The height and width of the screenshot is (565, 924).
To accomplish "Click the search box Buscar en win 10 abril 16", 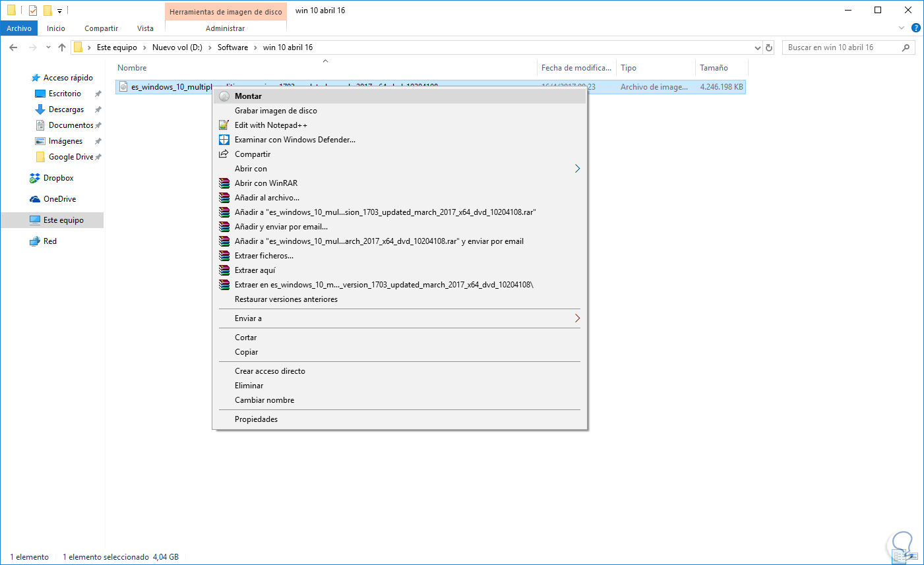I will [848, 47].
